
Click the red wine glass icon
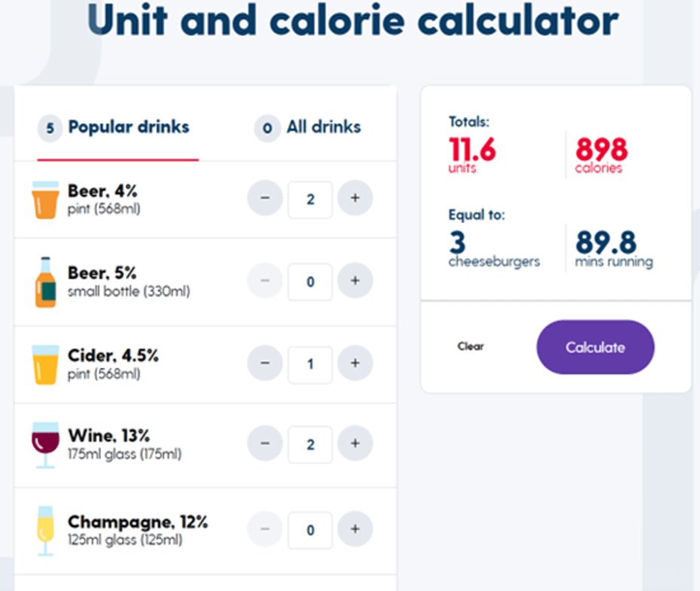point(45,445)
